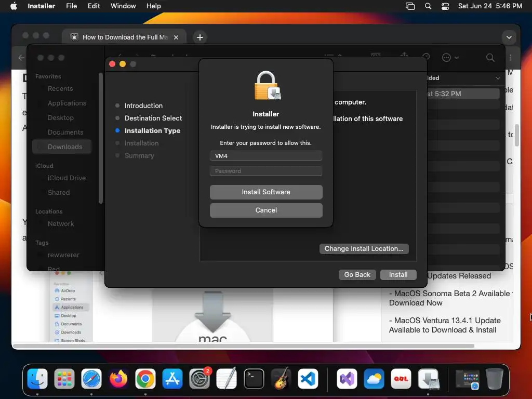
Task: Select the 'How to Download the Full Ma' tab
Action: coord(124,37)
